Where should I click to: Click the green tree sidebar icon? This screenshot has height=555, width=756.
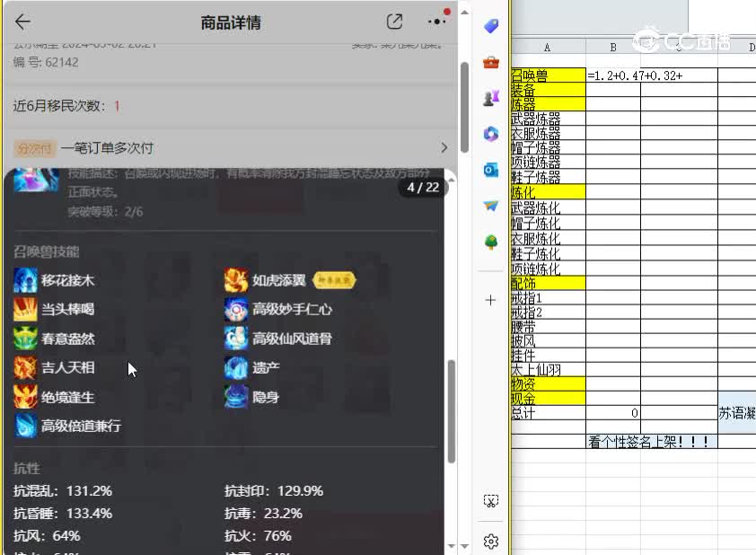[x=490, y=242]
